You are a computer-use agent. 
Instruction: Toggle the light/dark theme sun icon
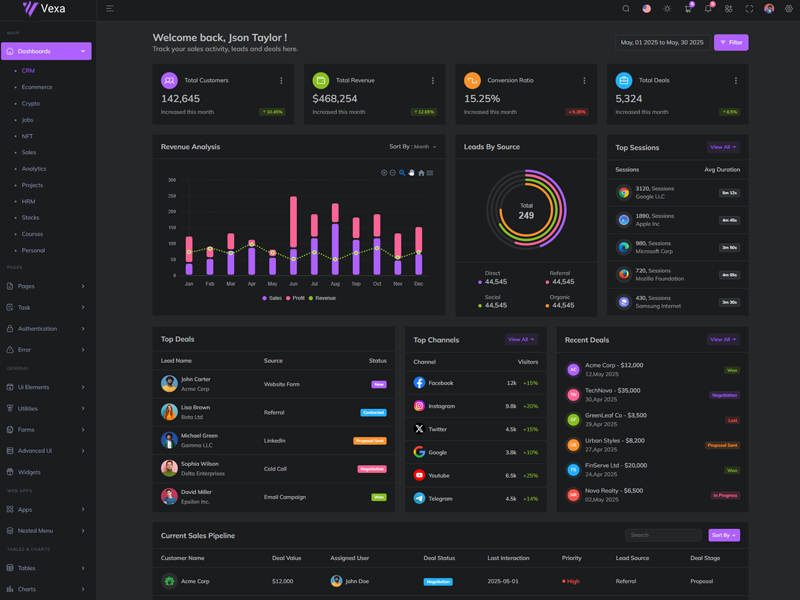click(x=667, y=9)
